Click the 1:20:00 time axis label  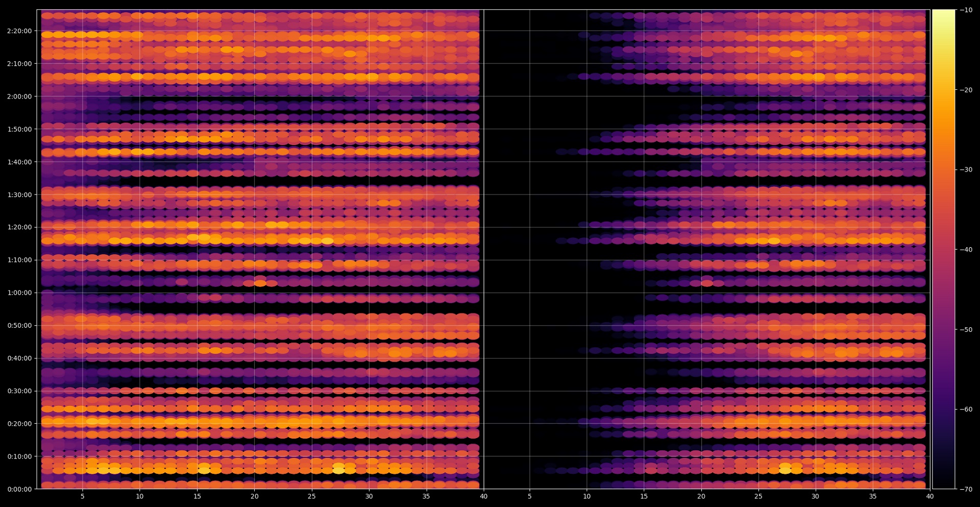coord(19,227)
